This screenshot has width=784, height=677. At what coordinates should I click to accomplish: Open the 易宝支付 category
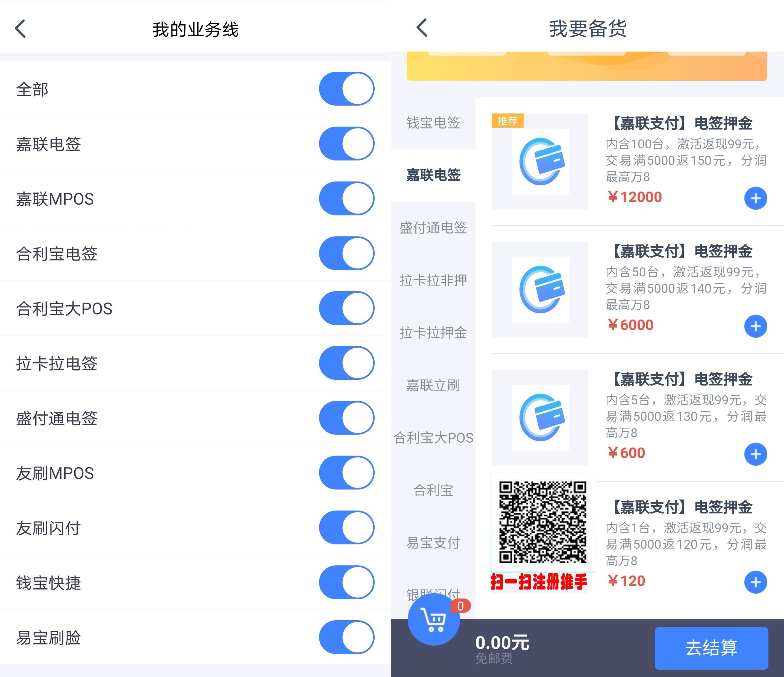tap(433, 543)
